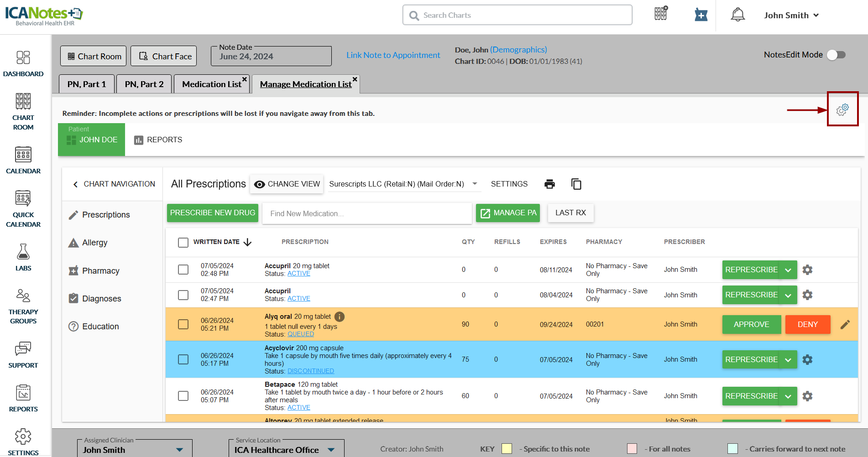Open gear settings icon highlighted in red box
Viewport: 868px width, 457px height.
(842, 109)
